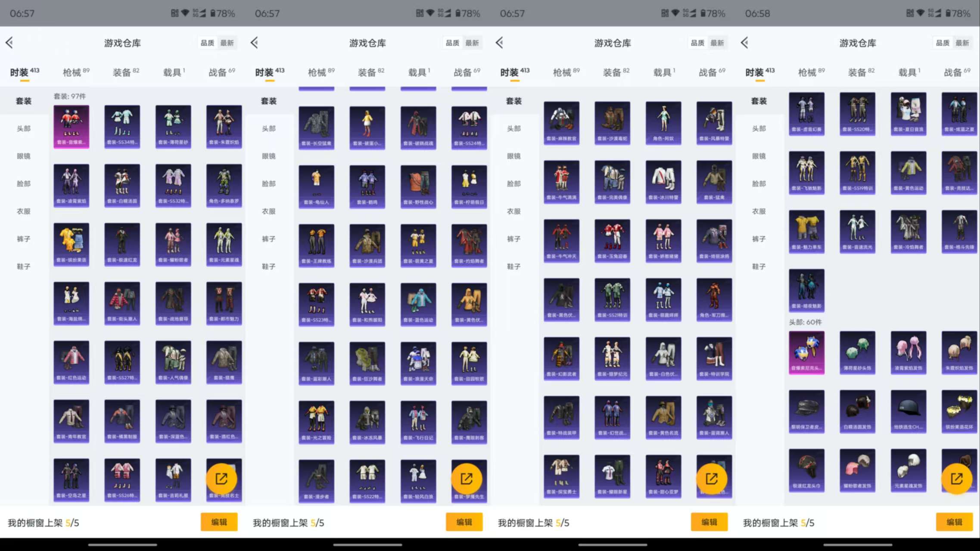
Task: Tap the back arrow to exit 游戏仓库
Action: [x=9, y=43]
